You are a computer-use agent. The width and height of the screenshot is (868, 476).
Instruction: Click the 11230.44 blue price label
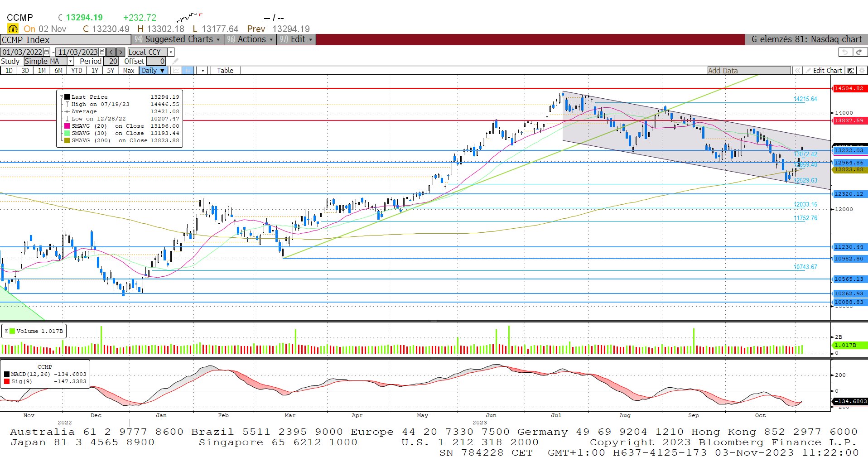(x=849, y=247)
